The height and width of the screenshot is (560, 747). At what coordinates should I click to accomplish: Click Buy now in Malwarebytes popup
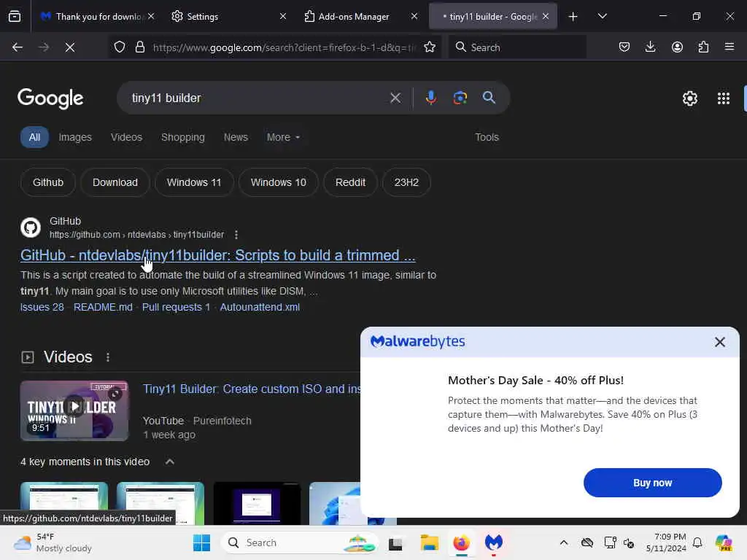(652, 483)
